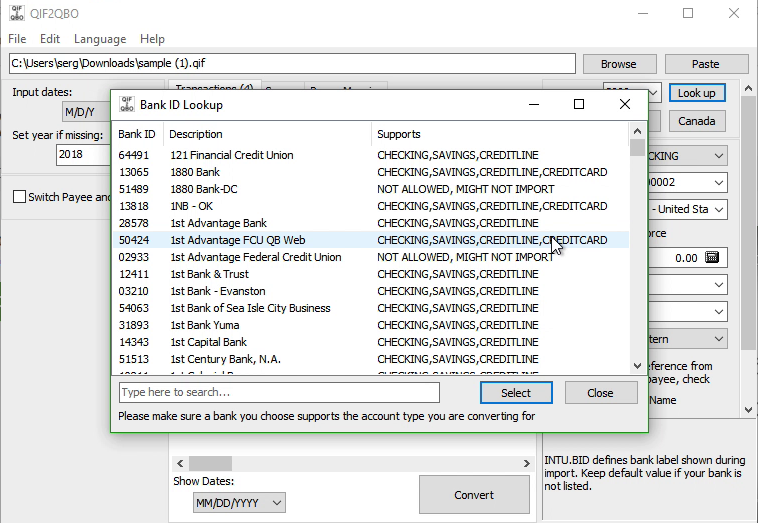This screenshot has width=758, height=523.
Task: Click the settings panel scroll down arrow
Action: pos(748,409)
